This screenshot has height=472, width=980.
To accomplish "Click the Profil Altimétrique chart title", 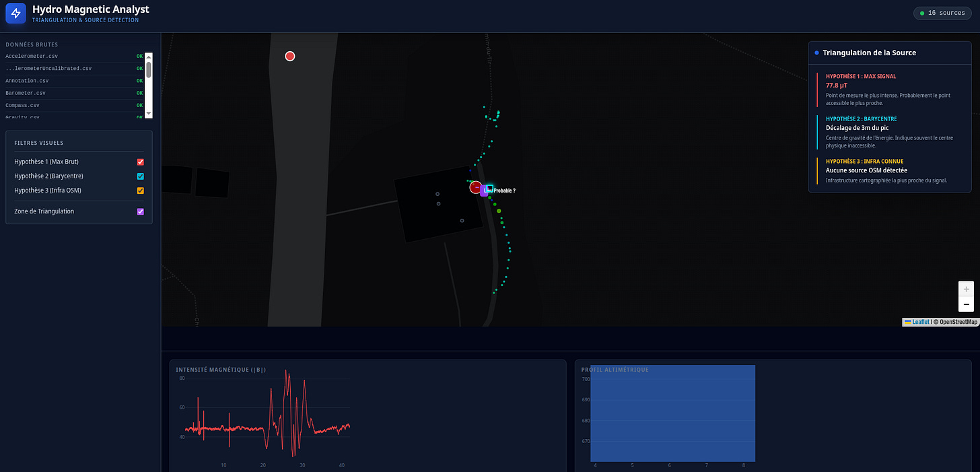I will pyautogui.click(x=615, y=370).
